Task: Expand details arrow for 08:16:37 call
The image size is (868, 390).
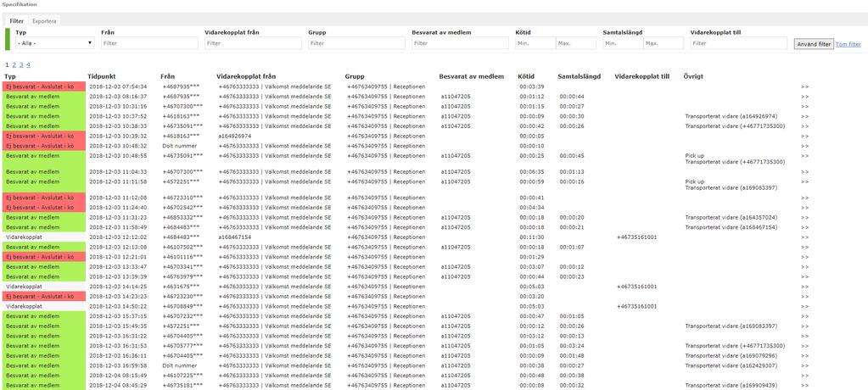Action: click(x=804, y=97)
